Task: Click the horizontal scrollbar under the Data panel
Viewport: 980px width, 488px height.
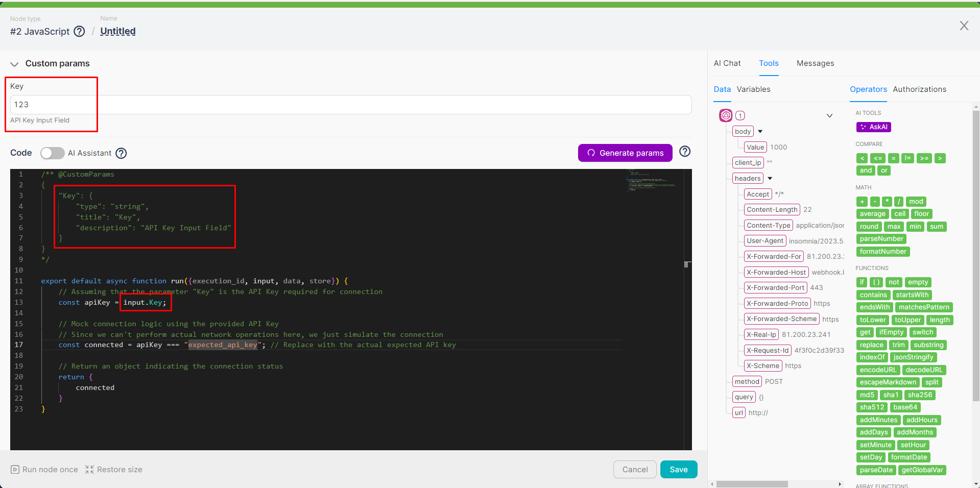Action: [x=752, y=484]
